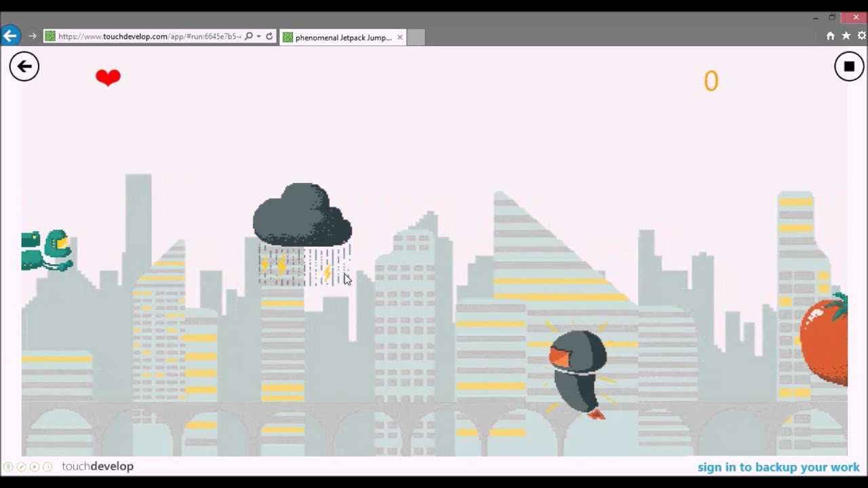Click the lightbulb icon in the bottom bar
Viewport: 868px width, 488px height.
[8, 466]
